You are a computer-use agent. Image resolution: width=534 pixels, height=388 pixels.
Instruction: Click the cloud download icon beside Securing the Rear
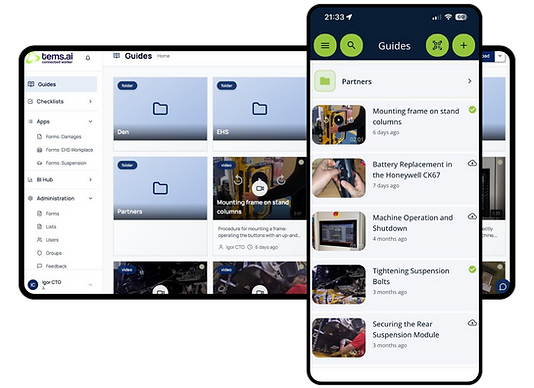(472, 323)
